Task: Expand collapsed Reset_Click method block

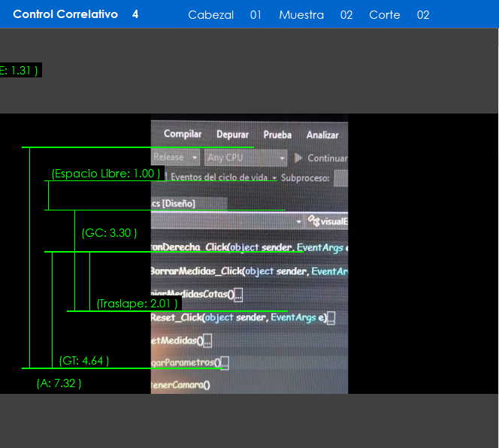Action: tap(331, 318)
